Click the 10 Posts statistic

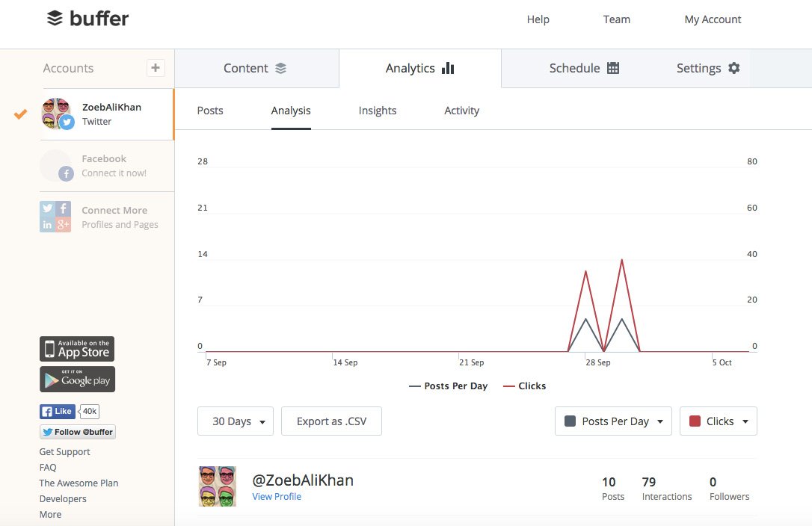(x=612, y=489)
